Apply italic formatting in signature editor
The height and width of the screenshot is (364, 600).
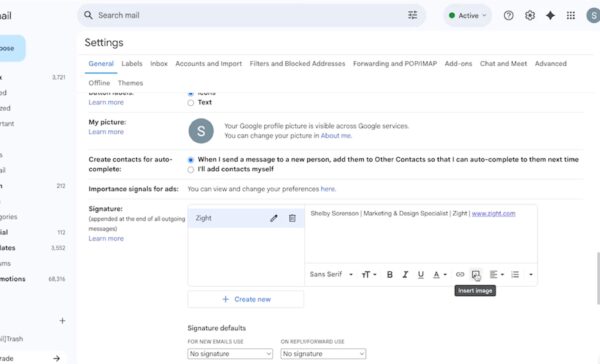coord(405,274)
